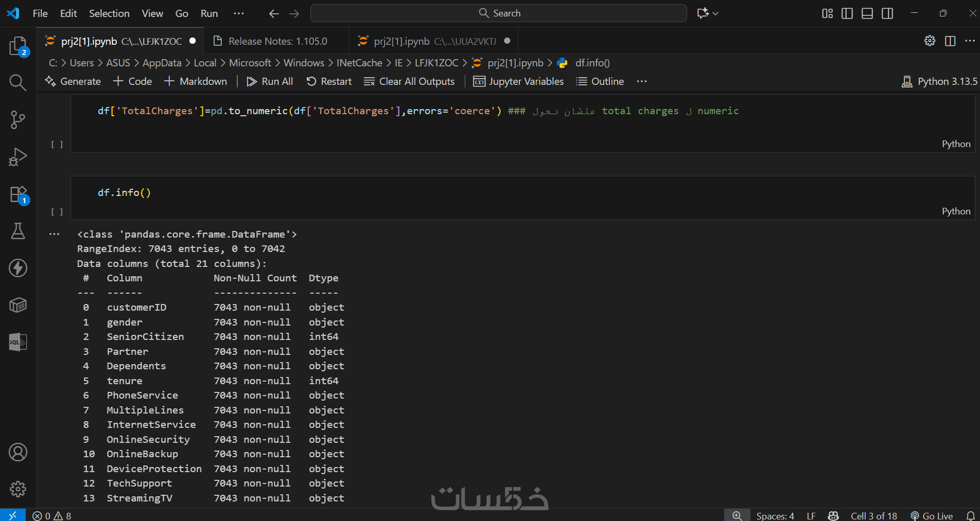Click the Search command center box
This screenshot has width=980, height=521.
point(498,13)
